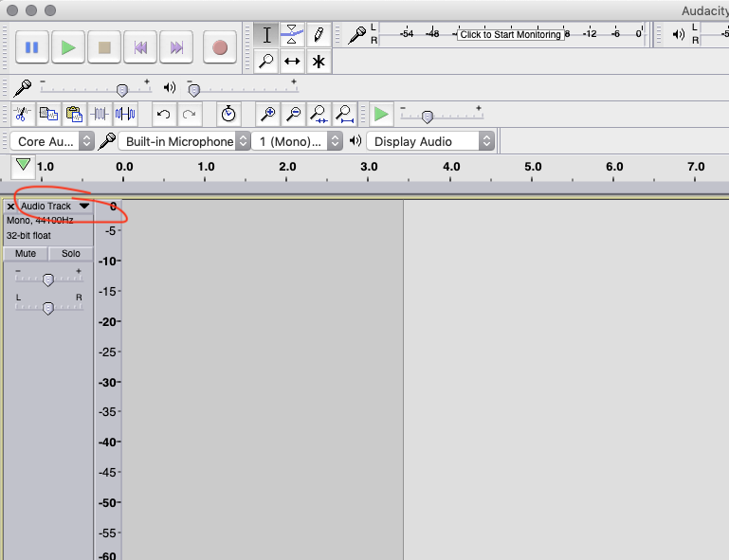Click the green timeline playhead pin button

23,167
